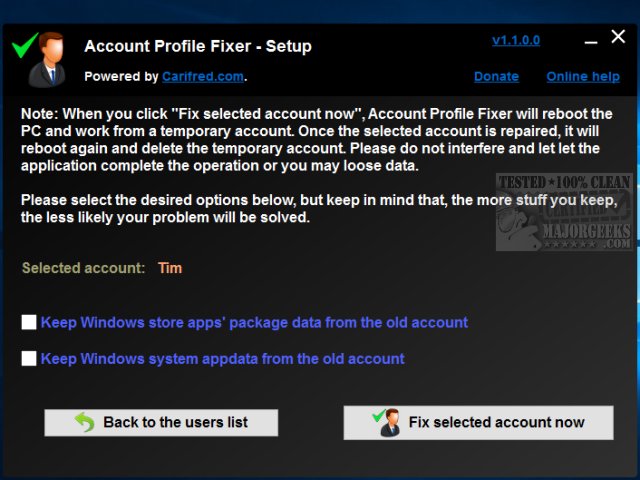Visit the Carifred.com link
Viewport: 640px width, 480px height.
tap(203, 76)
